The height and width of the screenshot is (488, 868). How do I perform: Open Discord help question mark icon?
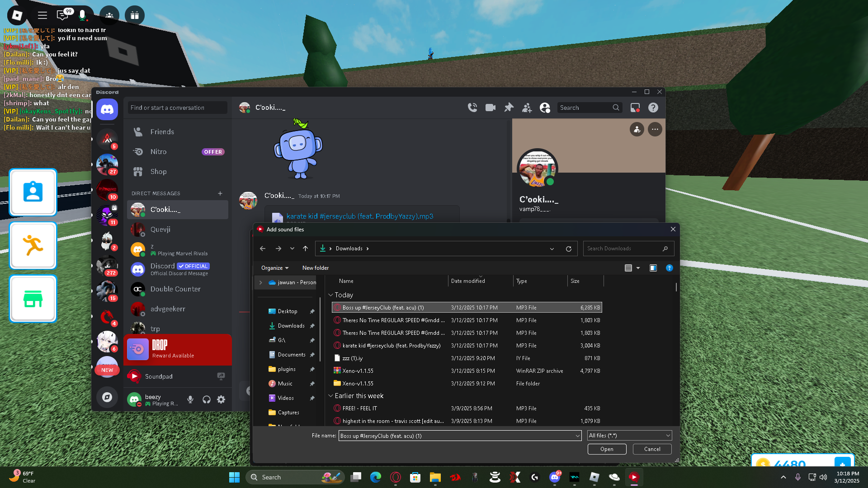click(x=653, y=108)
